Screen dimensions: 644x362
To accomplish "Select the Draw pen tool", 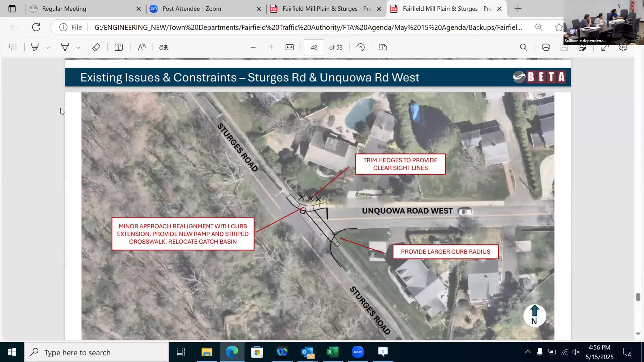I will click(x=65, y=47).
